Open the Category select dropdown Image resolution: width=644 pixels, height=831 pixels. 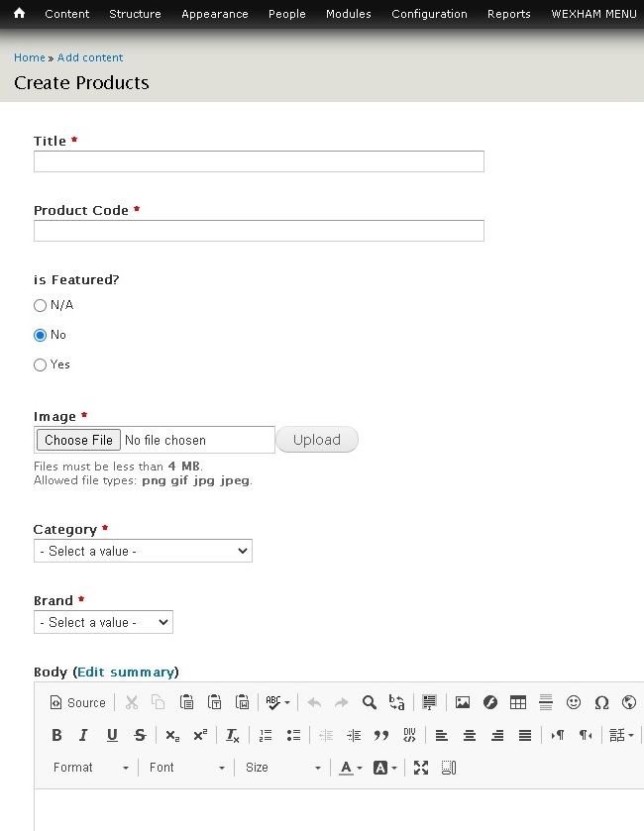point(143,551)
